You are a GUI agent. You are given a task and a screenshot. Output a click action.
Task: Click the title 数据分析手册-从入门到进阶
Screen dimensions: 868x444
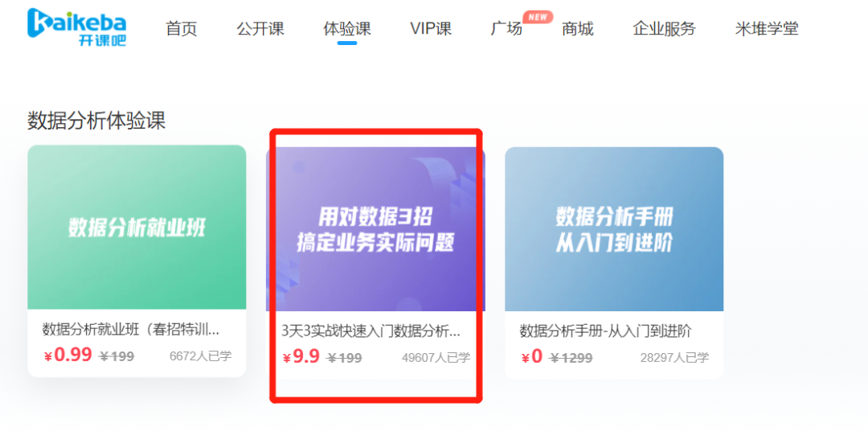click(x=606, y=331)
